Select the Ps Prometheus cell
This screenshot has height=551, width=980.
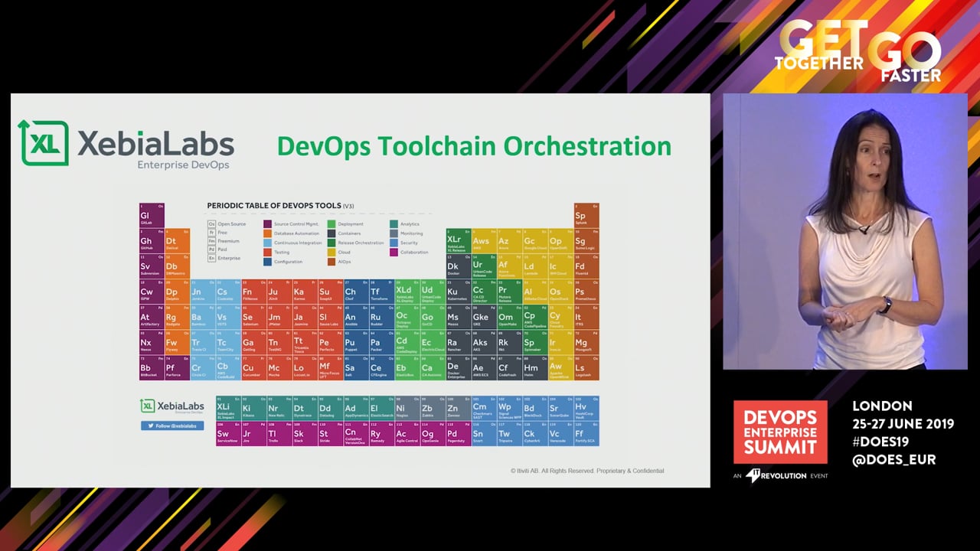(x=586, y=292)
